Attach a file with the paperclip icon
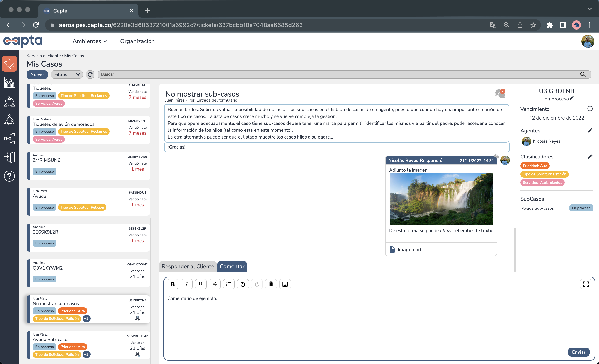Viewport: 599px width, 364px height. click(x=271, y=284)
